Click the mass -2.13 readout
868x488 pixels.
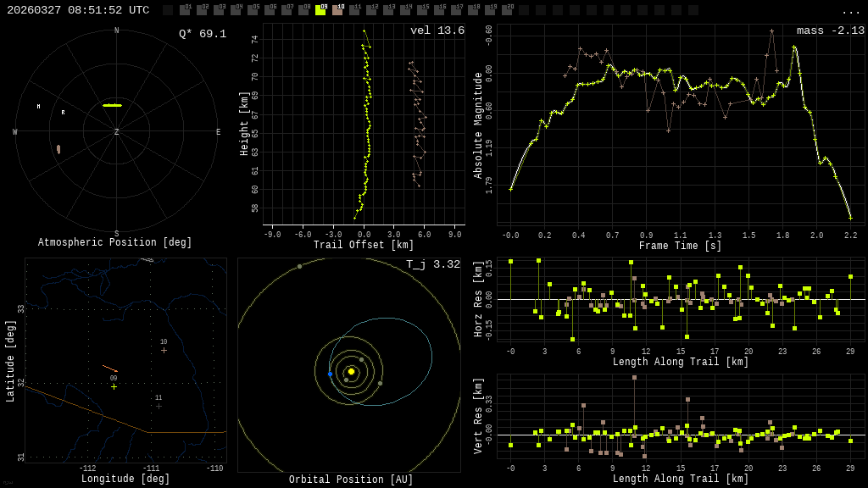(830, 30)
